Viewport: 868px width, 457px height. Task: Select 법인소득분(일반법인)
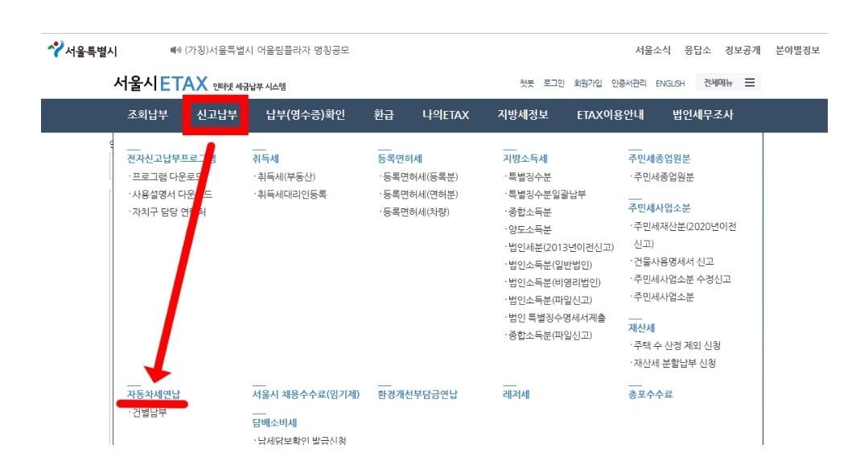pyautogui.click(x=549, y=265)
